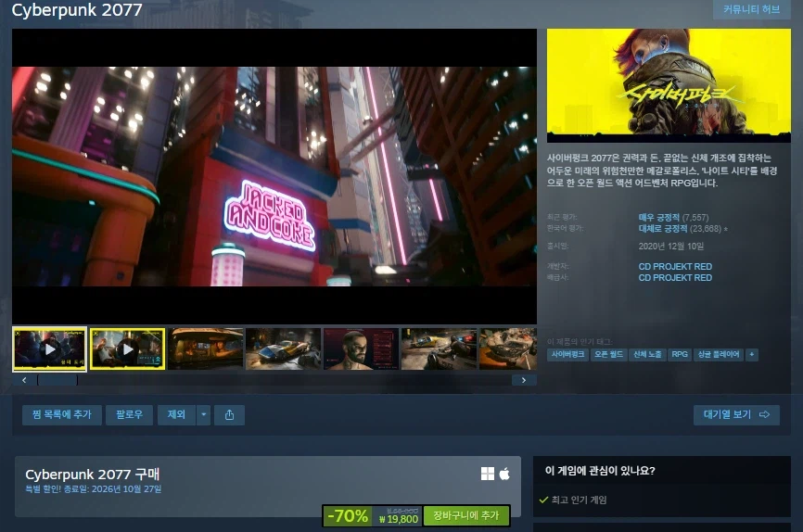The height and width of the screenshot is (532, 803).
Task: Click the main JACKED AND COKE video player
Action: coord(274,176)
